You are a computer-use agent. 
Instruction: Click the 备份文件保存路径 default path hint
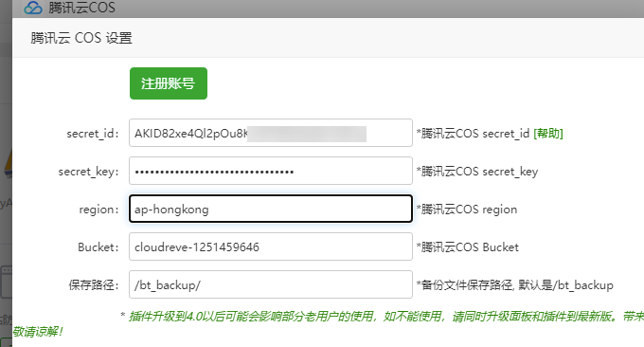[514, 285]
